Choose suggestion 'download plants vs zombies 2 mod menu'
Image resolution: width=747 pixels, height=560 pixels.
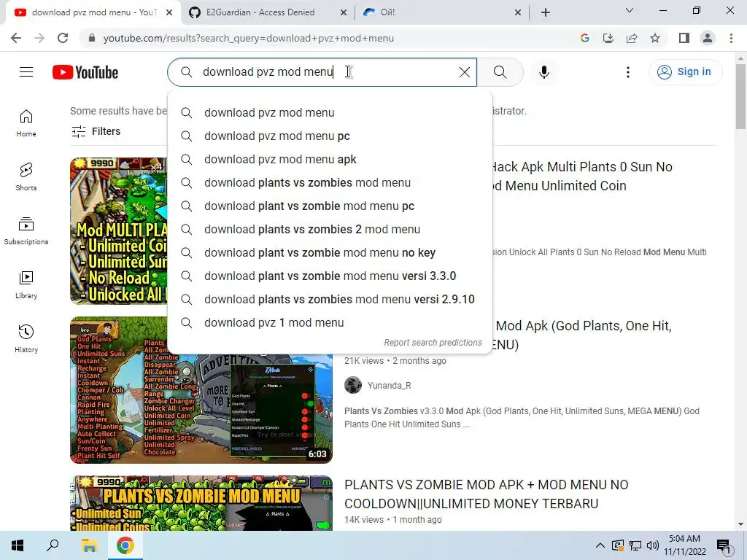(330, 230)
